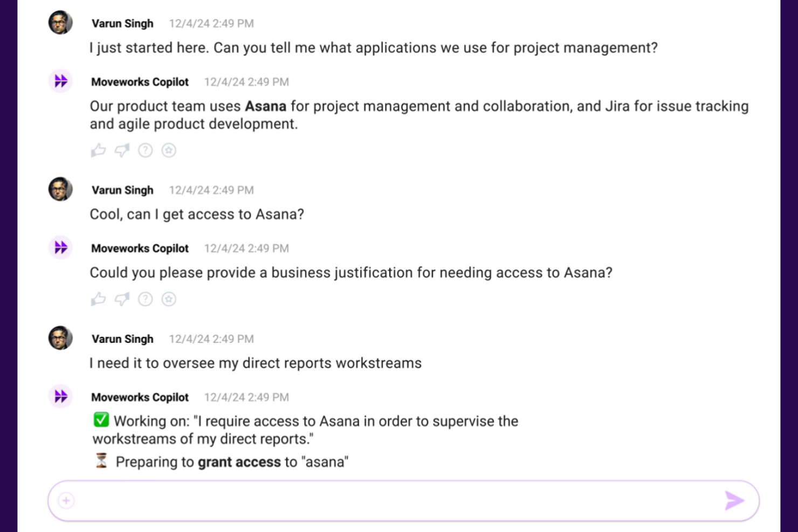798x532 pixels.
Task: Click question mark icon under business justification reply
Action: tap(146, 299)
